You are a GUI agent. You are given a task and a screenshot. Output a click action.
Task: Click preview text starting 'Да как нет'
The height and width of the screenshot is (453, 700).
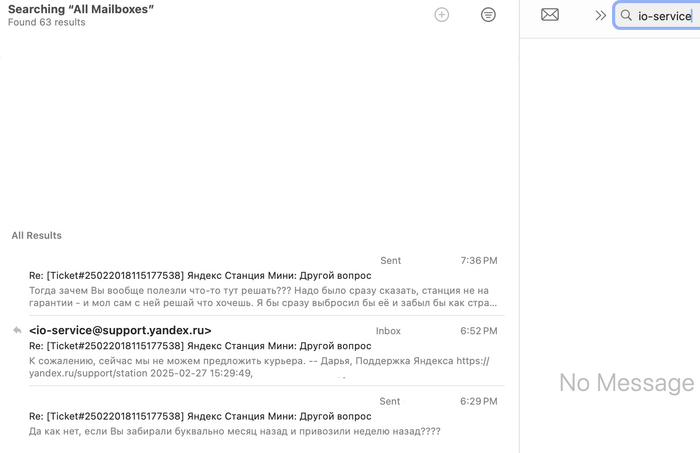pos(235,431)
